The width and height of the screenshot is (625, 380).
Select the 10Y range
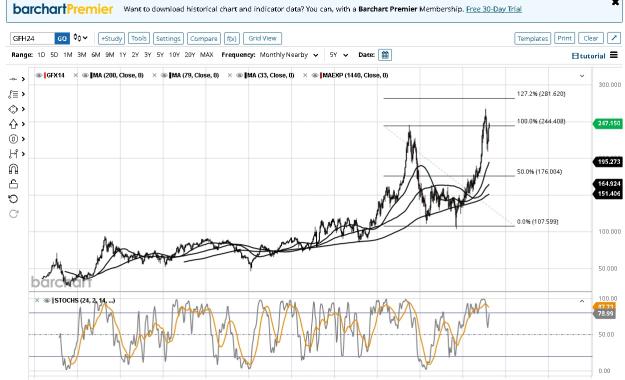[174, 55]
